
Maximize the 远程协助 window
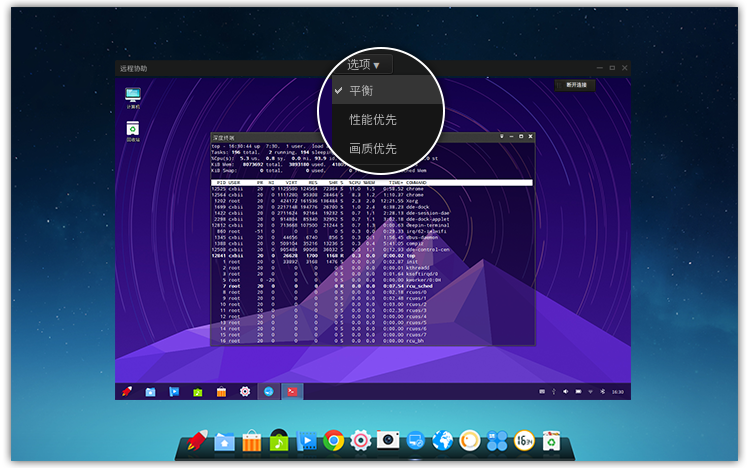pyautogui.click(x=612, y=68)
